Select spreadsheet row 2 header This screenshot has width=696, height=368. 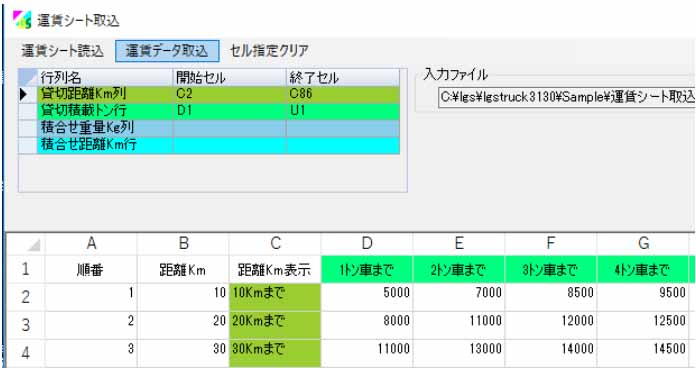coord(26,297)
